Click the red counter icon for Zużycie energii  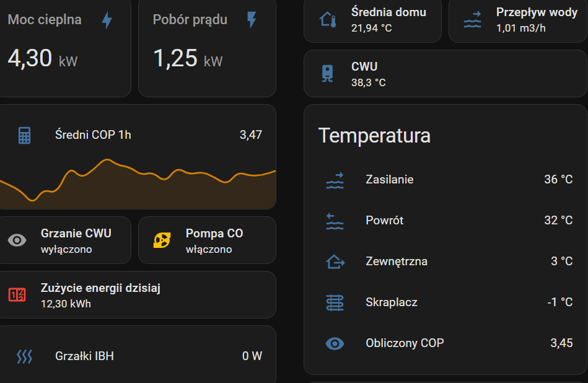point(17,294)
